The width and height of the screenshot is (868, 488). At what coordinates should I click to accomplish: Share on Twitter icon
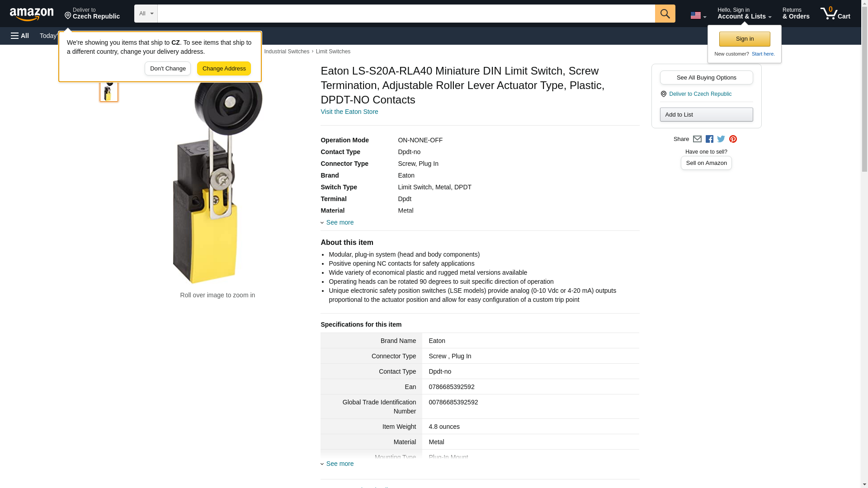tap(721, 139)
